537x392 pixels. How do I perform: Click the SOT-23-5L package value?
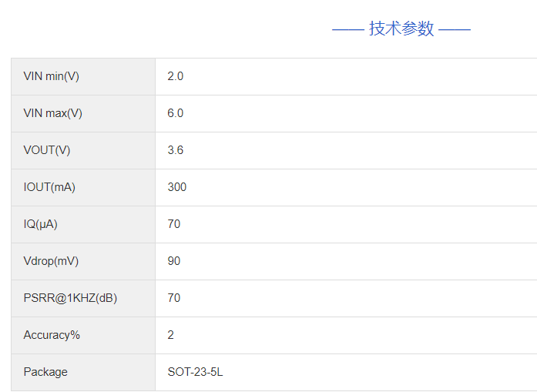(x=195, y=372)
